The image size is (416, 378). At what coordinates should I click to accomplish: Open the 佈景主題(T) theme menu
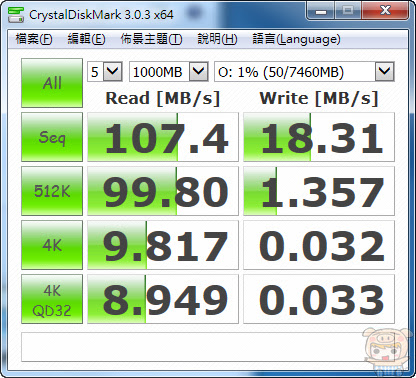[x=151, y=39]
